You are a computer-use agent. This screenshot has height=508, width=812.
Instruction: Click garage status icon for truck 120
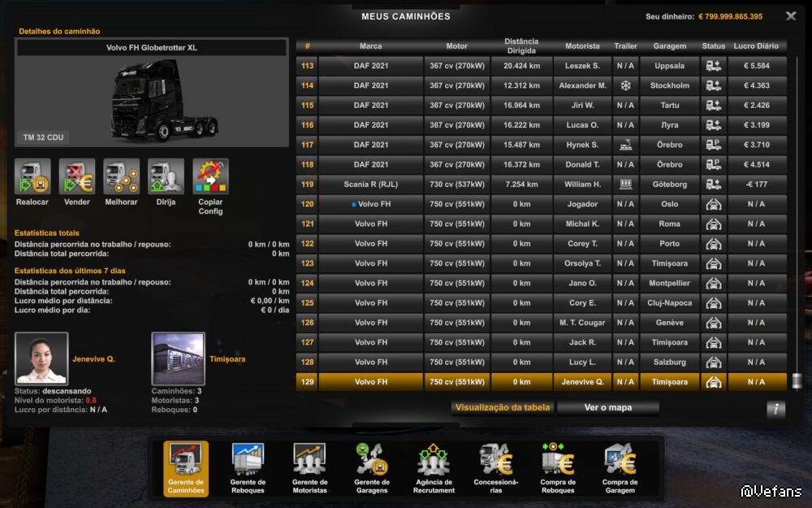pos(714,204)
